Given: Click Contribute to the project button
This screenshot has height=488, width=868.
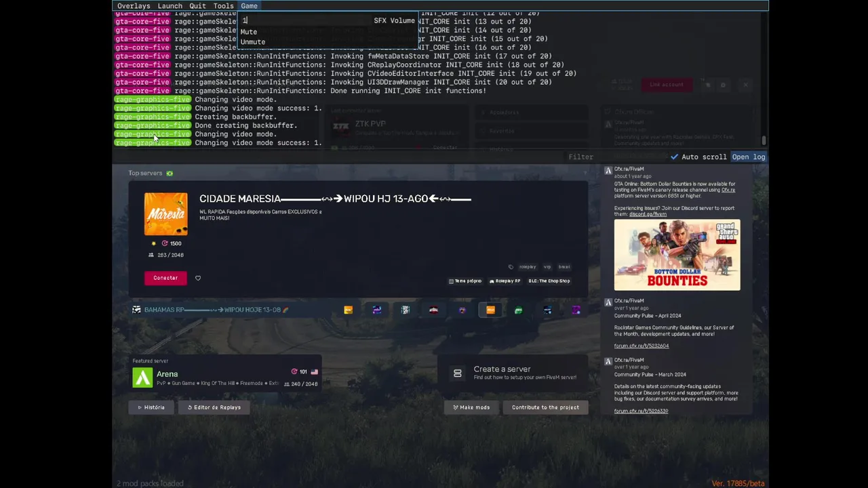Looking at the screenshot, I should (545, 407).
